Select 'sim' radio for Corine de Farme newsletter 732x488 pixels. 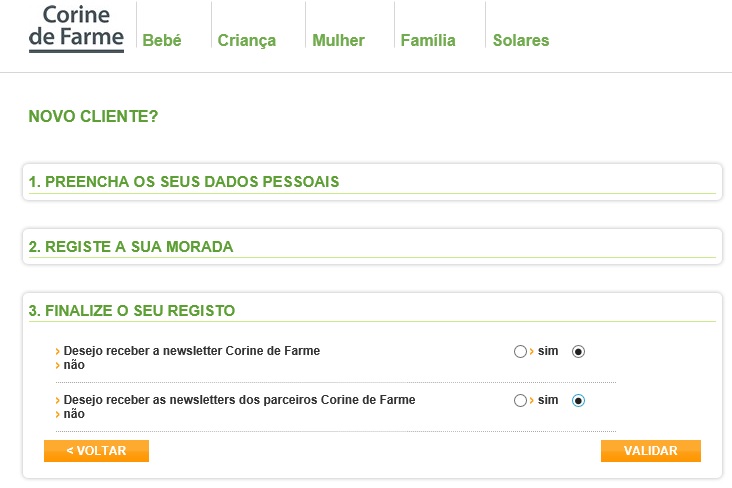coord(519,352)
